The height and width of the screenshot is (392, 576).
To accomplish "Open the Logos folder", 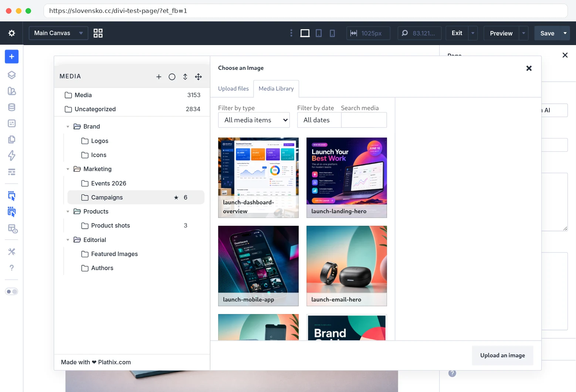I will pos(136,141).
